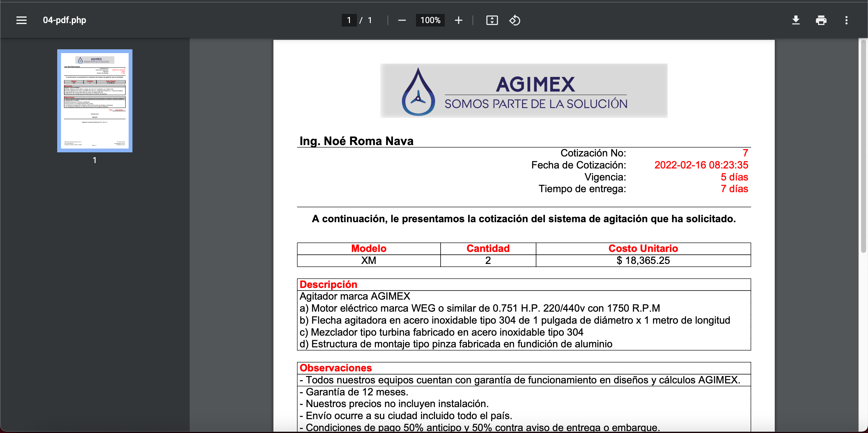Toggle the sidebar menu hamburger icon
Screen dimensions: 868x433
[x=21, y=20]
